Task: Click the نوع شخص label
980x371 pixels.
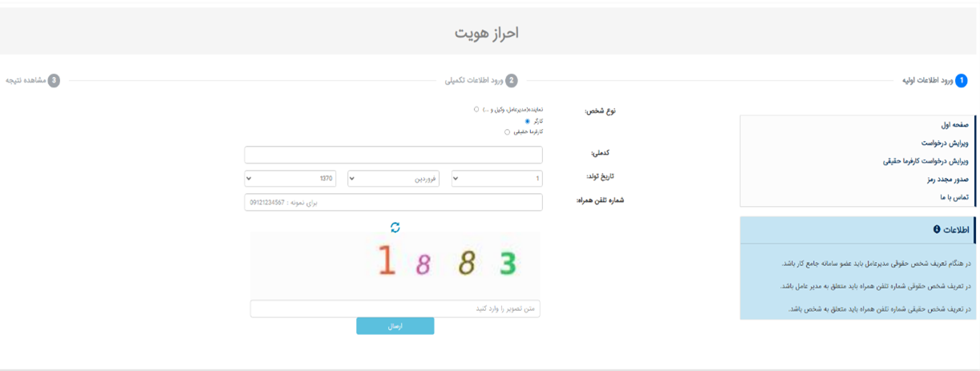Action: [x=600, y=111]
